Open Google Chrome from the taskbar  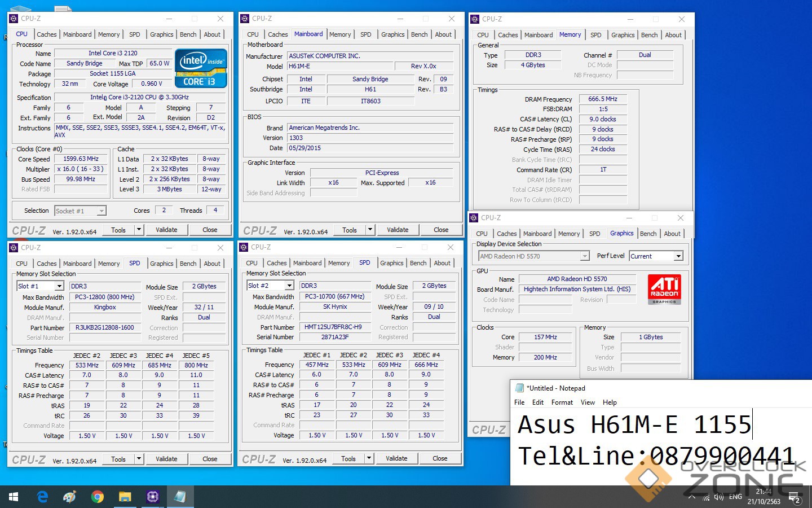click(x=98, y=497)
